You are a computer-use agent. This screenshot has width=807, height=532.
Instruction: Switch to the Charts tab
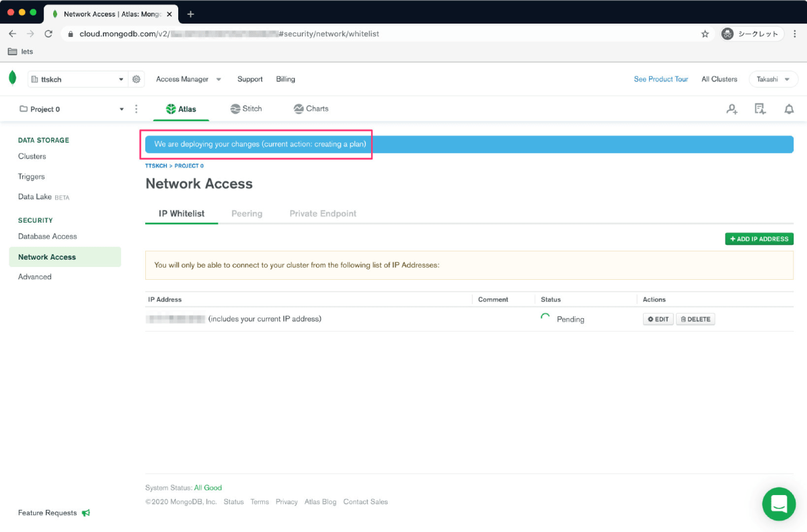(311, 109)
